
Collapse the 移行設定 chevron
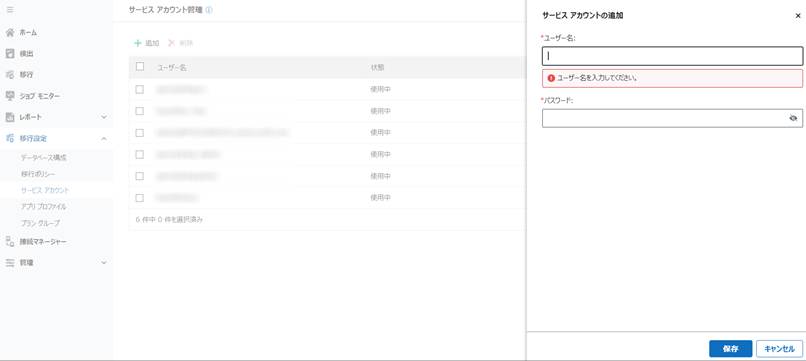[104, 138]
